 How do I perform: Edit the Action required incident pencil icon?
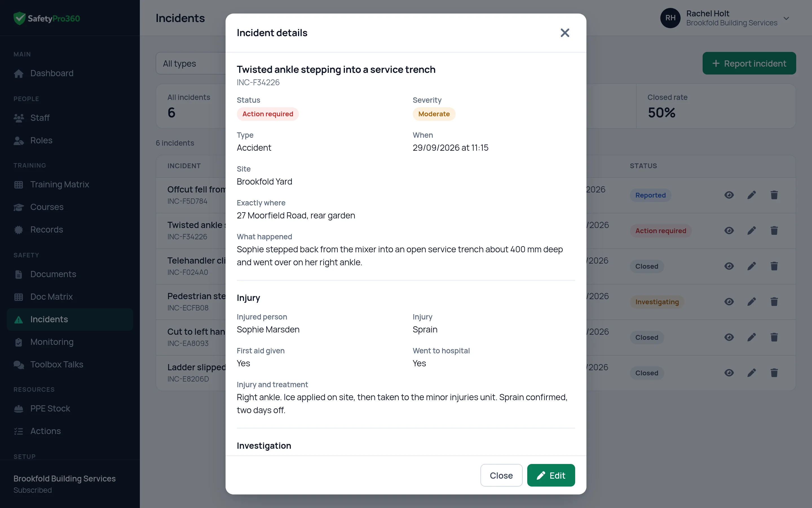coord(752,231)
